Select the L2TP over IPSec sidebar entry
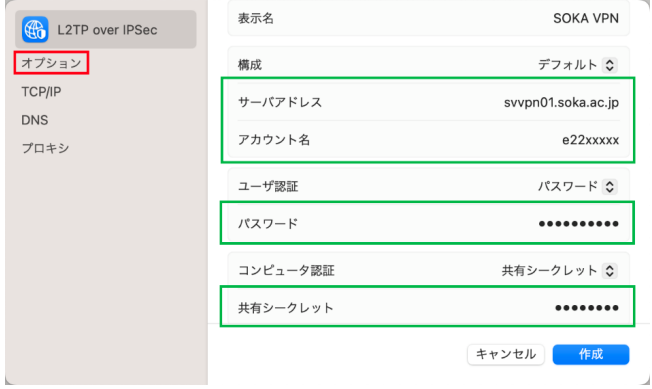Screen dimensions: 652x389 [x=106, y=30]
